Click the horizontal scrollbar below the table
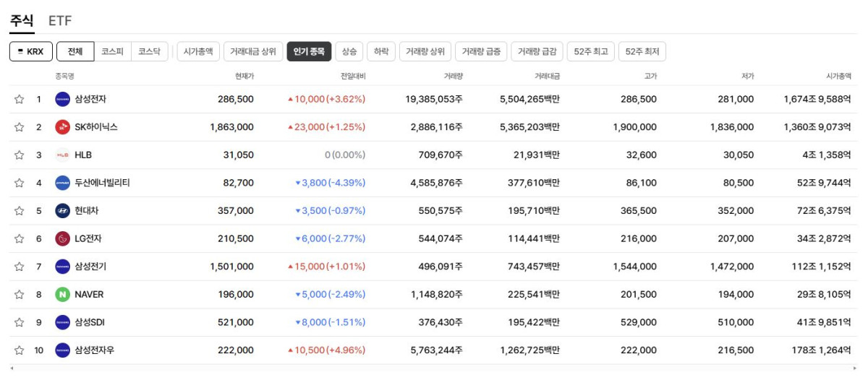 click(x=434, y=368)
